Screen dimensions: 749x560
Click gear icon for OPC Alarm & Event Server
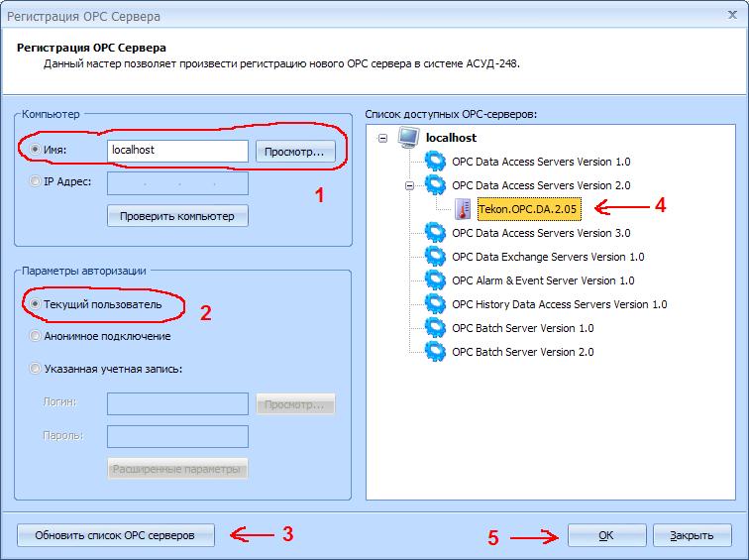[x=435, y=280]
